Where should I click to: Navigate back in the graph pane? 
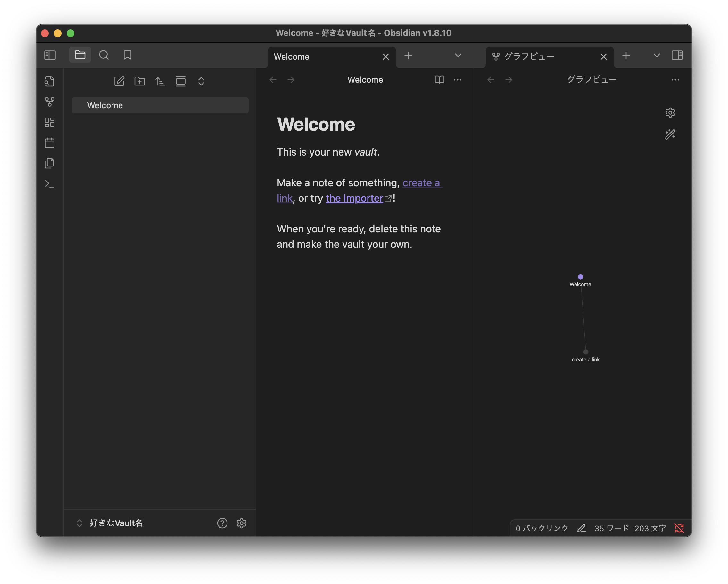pos(491,80)
